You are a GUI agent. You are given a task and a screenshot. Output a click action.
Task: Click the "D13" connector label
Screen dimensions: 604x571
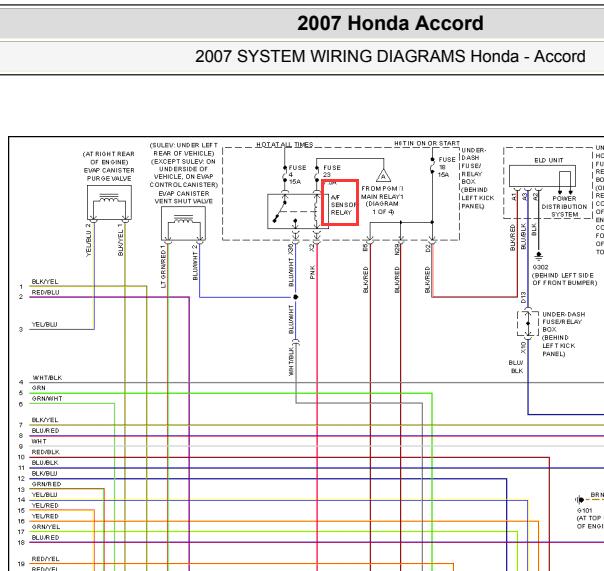[x=523, y=297]
